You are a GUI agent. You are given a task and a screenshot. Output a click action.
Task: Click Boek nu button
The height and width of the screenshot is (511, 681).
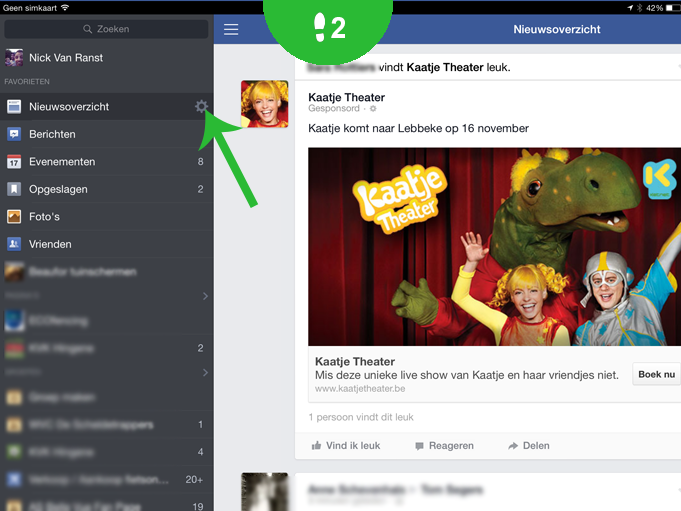[x=656, y=374]
